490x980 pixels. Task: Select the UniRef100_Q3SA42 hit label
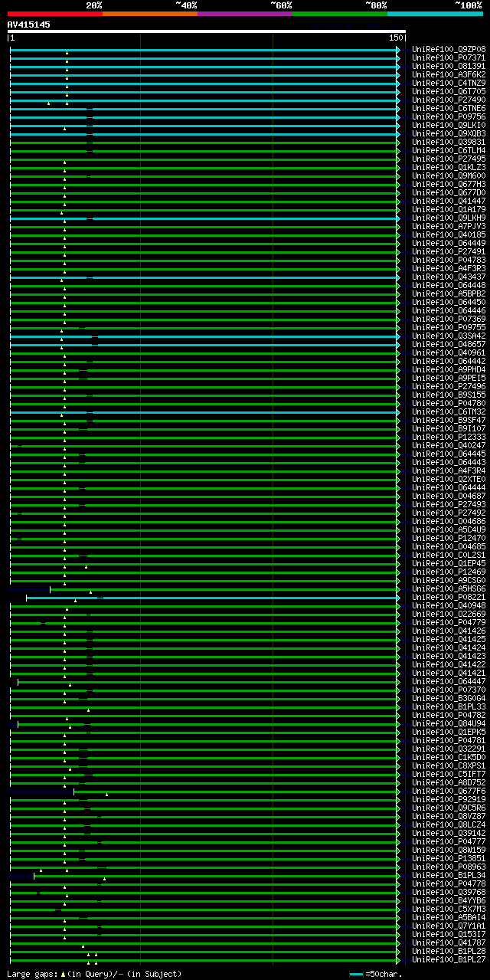[449, 336]
